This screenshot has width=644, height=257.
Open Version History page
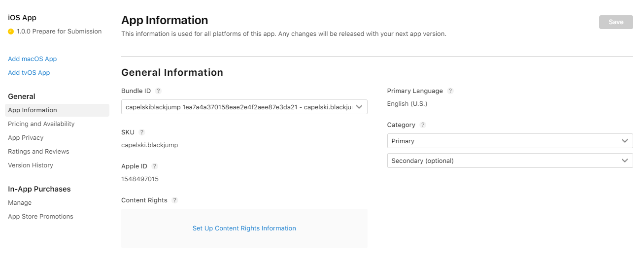31,165
